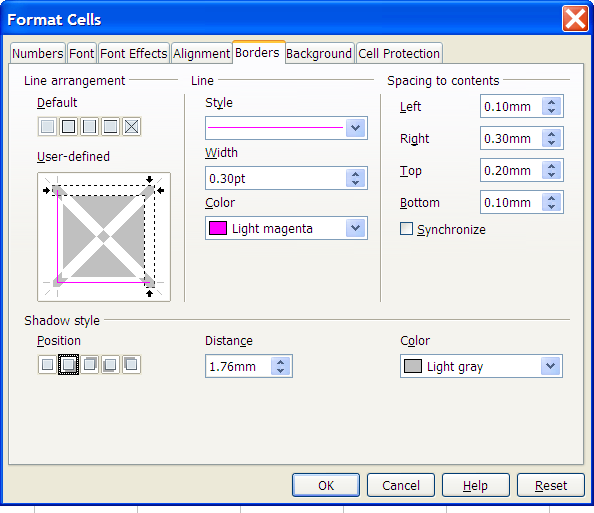Enable the Synchronize checkbox
594x513 pixels.
pos(406,229)
